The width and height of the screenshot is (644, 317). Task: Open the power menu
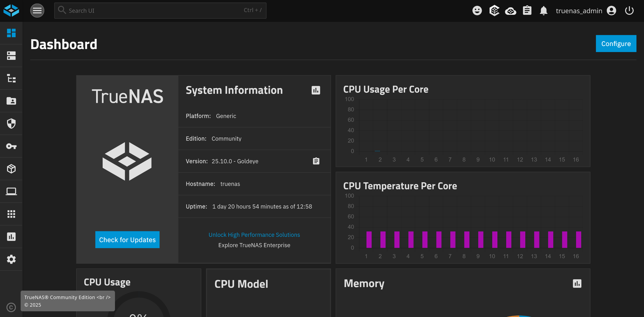(629, 11)
